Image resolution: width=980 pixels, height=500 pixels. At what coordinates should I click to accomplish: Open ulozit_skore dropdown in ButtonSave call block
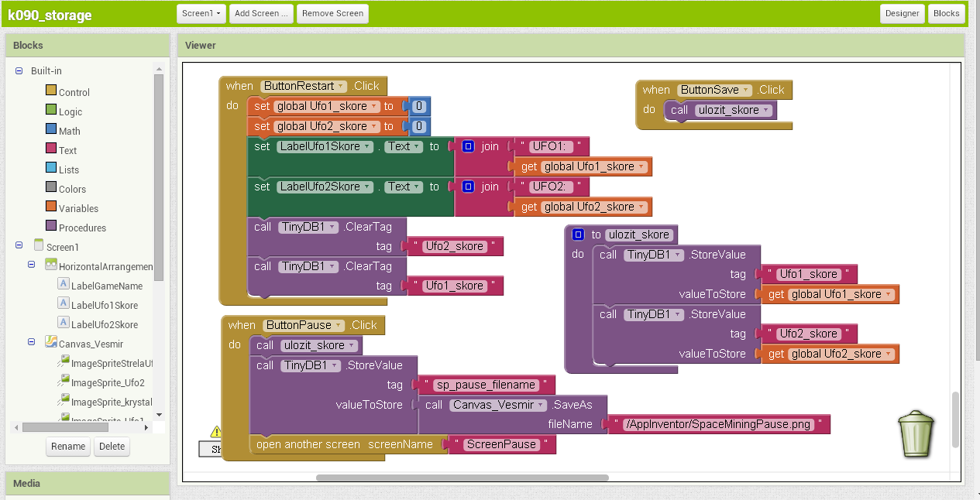click(734, 110)
